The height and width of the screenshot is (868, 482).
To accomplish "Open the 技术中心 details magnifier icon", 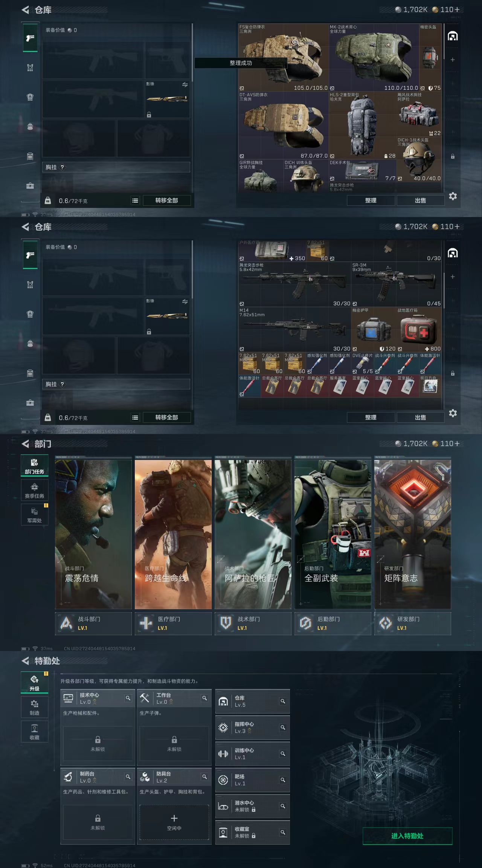I will coord(128,698).
